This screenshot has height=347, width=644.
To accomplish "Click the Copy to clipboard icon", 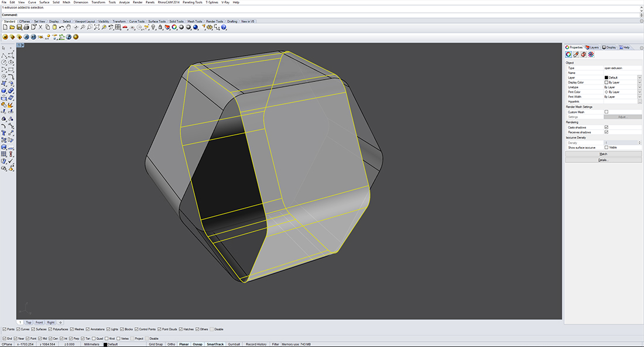I will point(47,27).
